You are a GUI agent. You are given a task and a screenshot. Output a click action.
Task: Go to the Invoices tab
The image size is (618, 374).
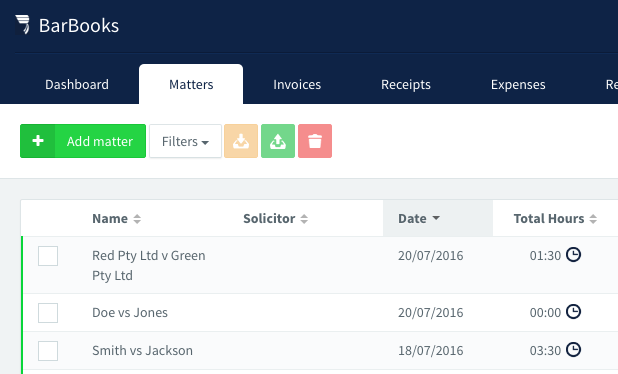pos(297,84)
